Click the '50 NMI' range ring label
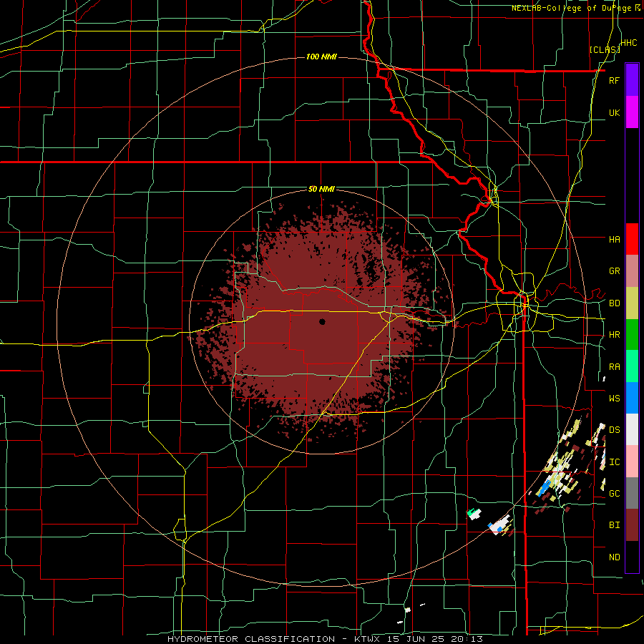Viewport: 644px width, 644px height. (321, 189)
